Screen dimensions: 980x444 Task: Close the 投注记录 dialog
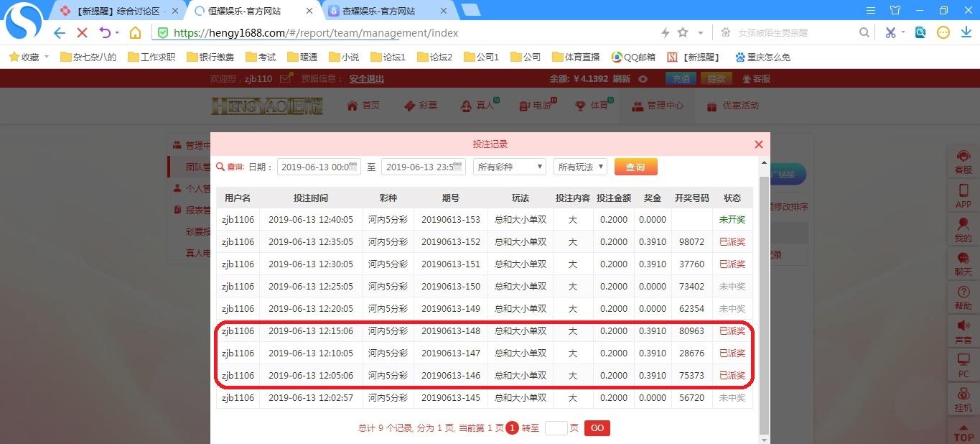759,144
